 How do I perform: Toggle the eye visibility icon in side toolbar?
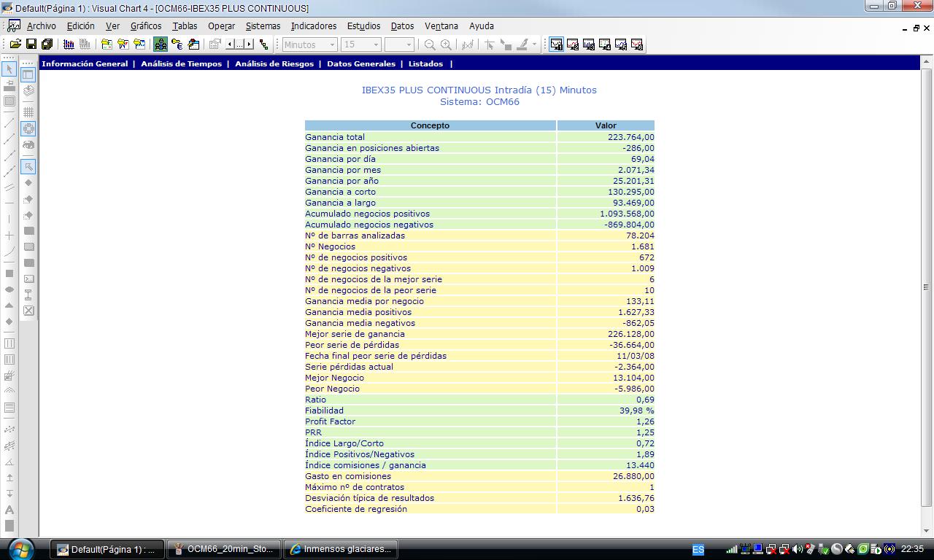point(28,145)
